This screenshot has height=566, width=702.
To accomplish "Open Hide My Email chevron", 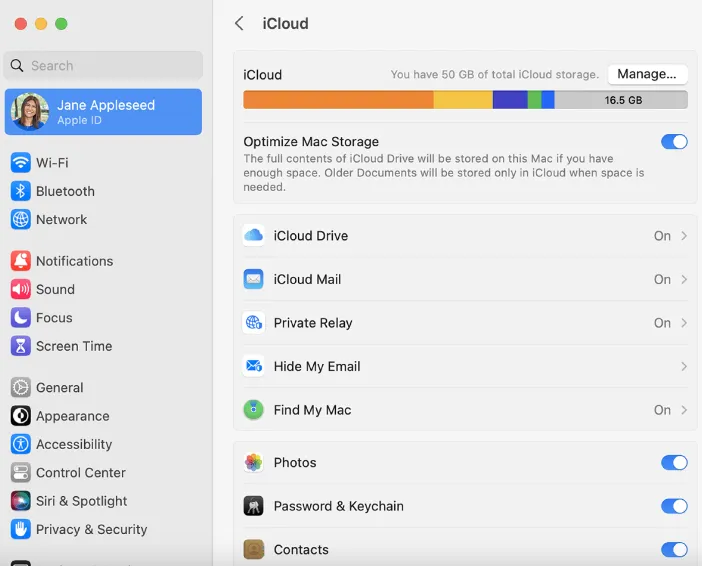I will [684, 366].
